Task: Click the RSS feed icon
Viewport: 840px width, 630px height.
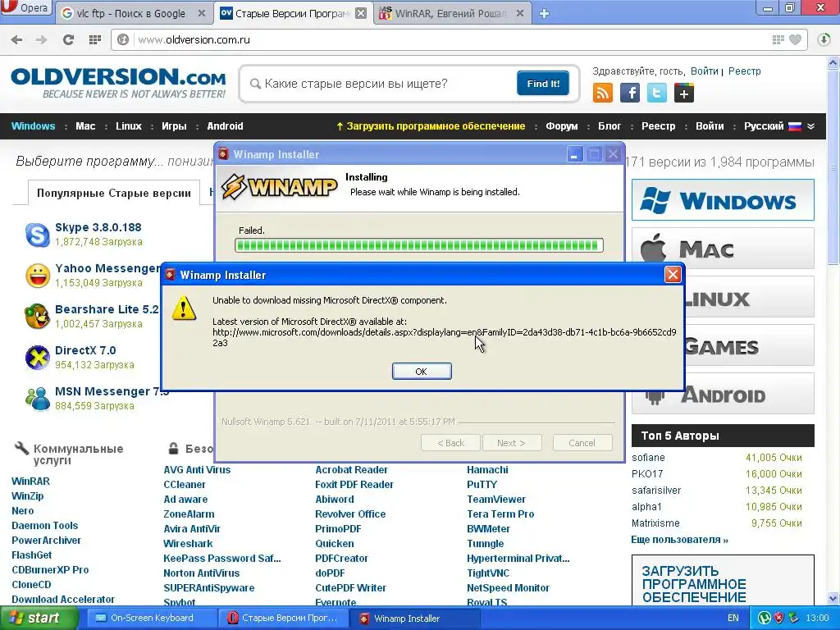Action: (x=603, y=93)
